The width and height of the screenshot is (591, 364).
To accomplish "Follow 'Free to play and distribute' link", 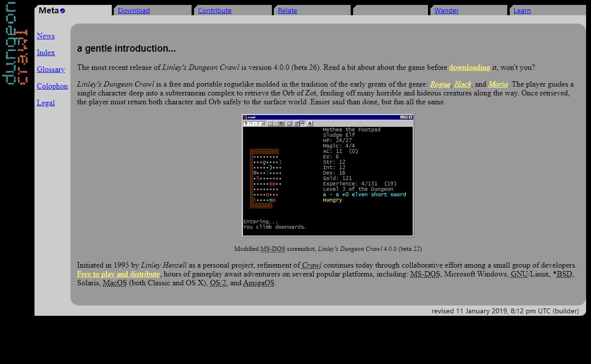I will [x=118, y=274].
